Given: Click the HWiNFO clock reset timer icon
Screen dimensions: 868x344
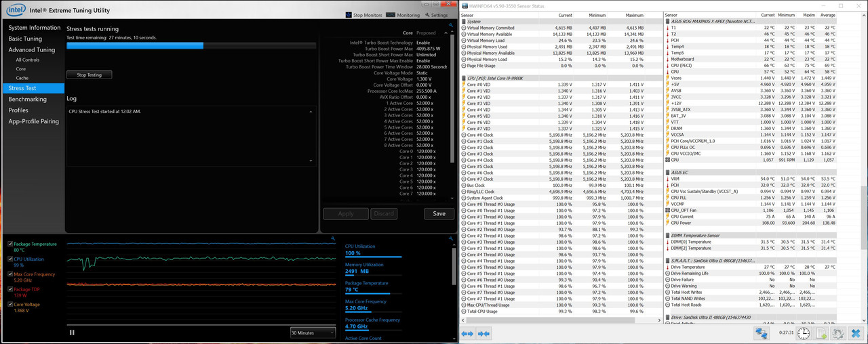Looking at the screenshot, I should click(804, 333).
